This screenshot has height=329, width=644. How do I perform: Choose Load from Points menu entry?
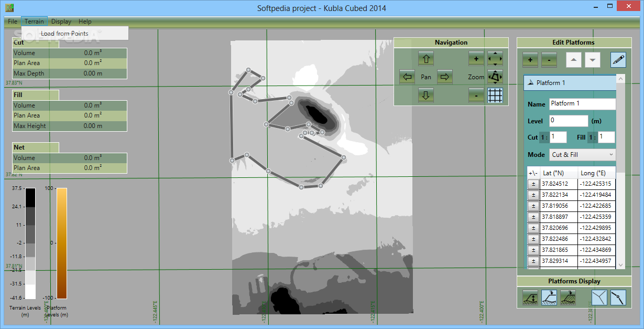tap(75, 34)
